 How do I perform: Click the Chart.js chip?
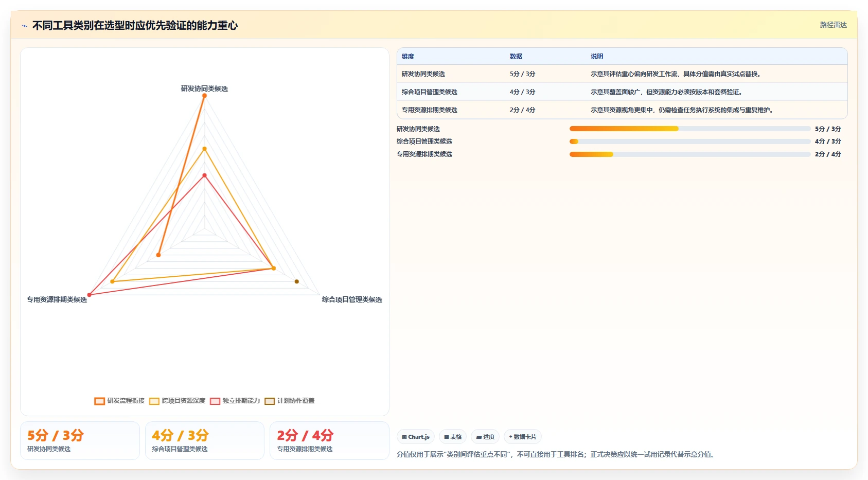416,437
